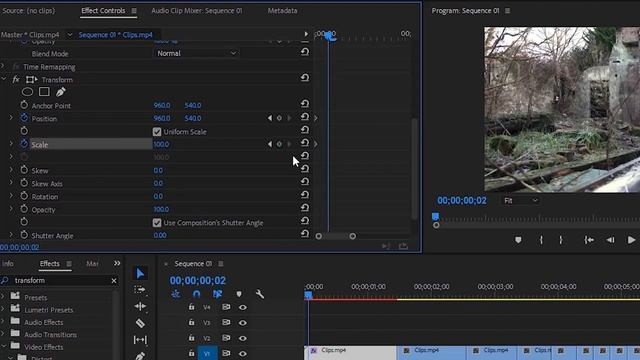This screenshot has height=360, width=640.
Task: Expand the Presets folder in Effects
Action: coord(3,297)
